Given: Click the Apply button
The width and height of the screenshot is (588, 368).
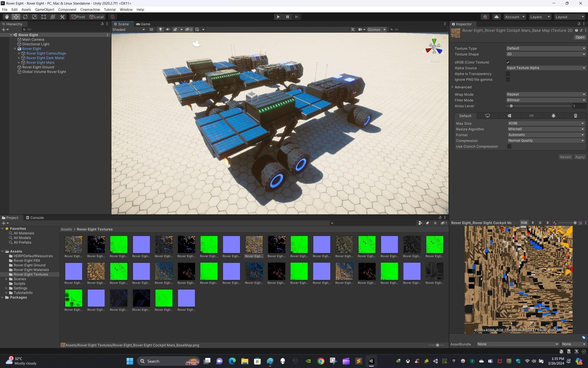Looking at the screenshot, I should (580, 157).
